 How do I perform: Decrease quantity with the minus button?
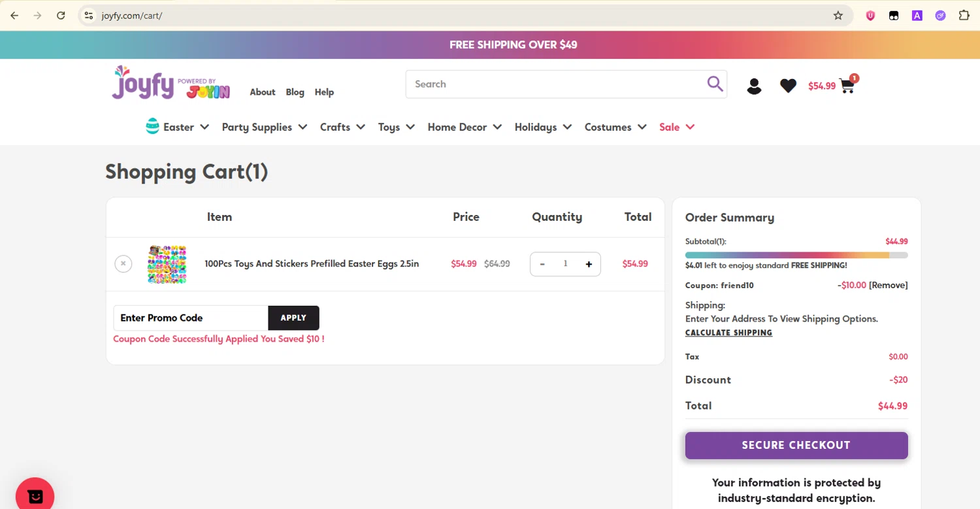pyautogui.click(x=542, y=264)
